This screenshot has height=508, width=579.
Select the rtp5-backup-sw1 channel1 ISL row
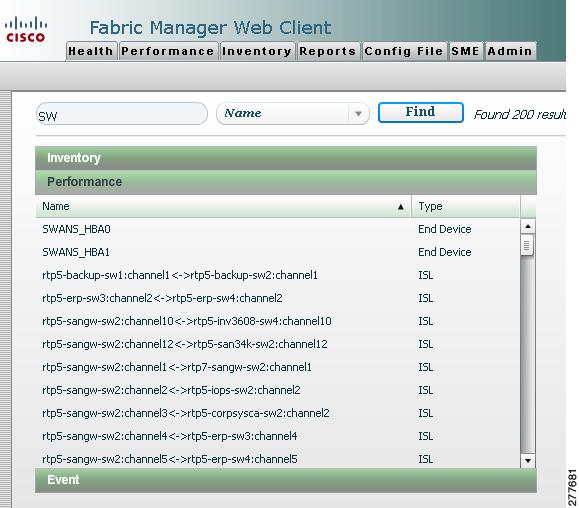pos(278,275)
